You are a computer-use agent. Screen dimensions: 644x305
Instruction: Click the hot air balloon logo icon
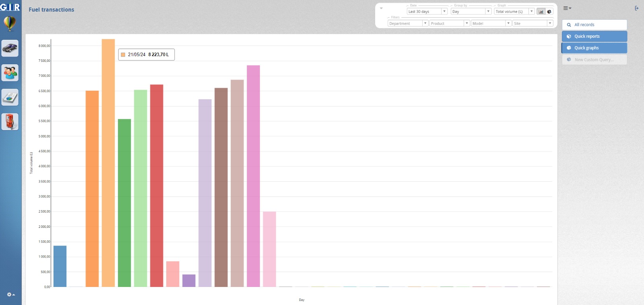(x=10, y=23)
